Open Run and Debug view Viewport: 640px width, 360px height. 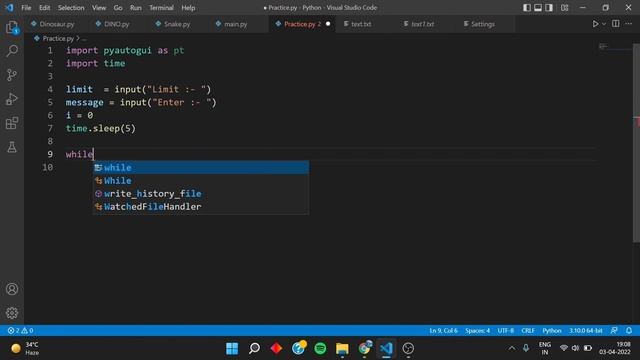pos(12,99)
